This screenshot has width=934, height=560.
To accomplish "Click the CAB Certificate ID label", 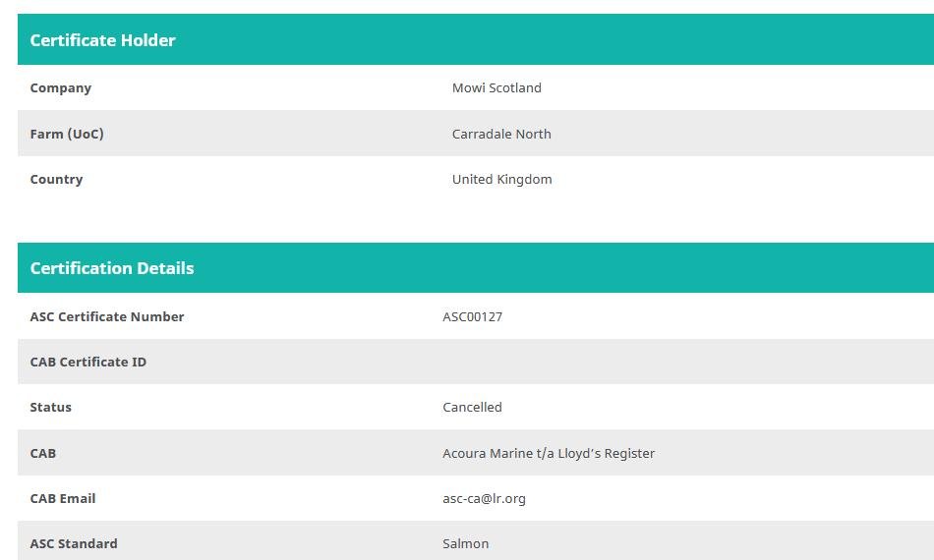I will pos(88,362).
